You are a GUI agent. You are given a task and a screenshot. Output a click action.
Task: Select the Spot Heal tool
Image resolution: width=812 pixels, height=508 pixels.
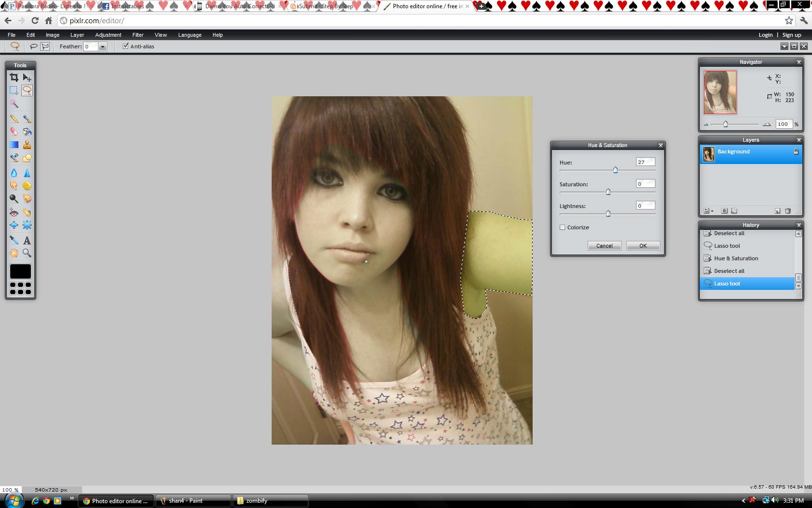27,212
